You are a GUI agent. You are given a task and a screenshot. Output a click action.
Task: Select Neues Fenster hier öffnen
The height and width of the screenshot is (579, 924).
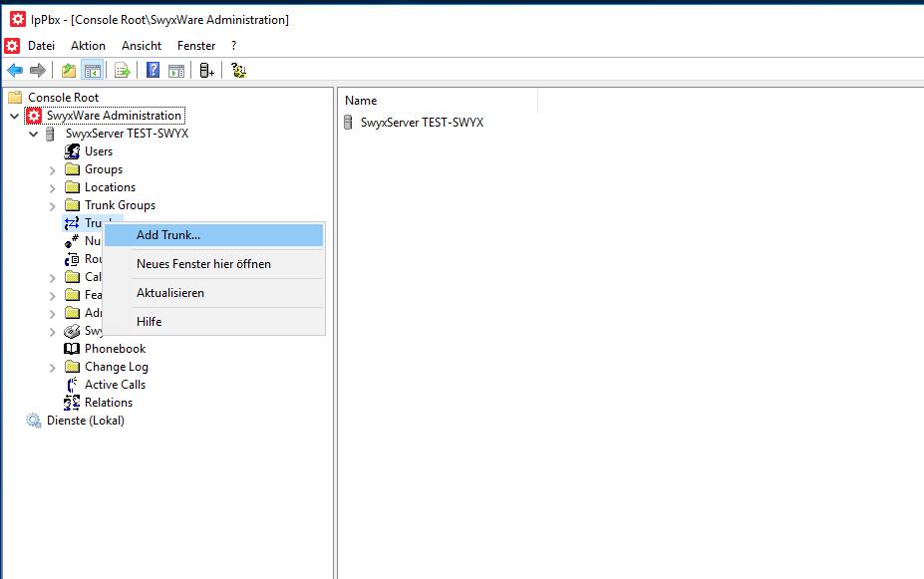tap(213, 264)
